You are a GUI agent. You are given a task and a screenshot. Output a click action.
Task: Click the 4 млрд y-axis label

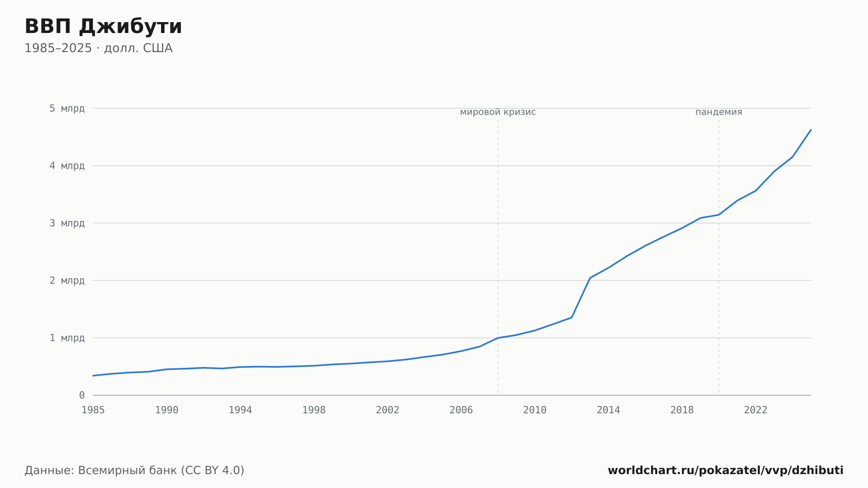(x=67, y=166)
